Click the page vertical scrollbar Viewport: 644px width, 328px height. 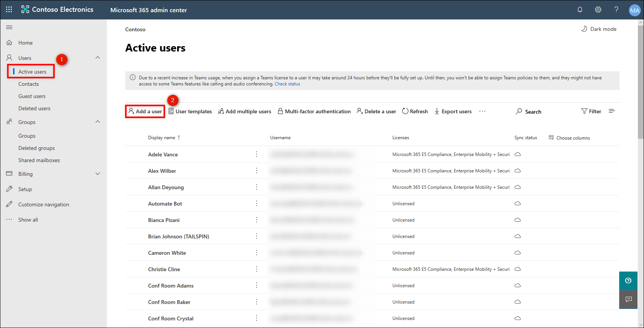pos(641,82)
